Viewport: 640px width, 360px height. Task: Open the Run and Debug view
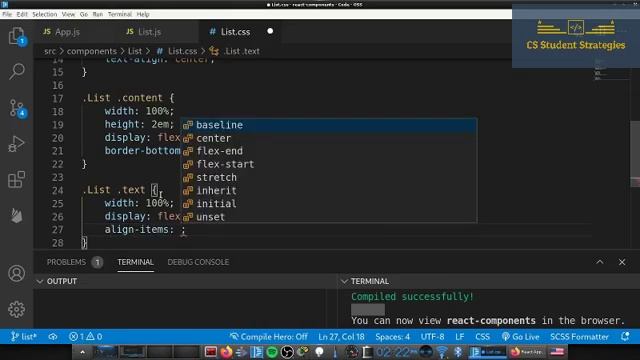click(x=17, y=144)
